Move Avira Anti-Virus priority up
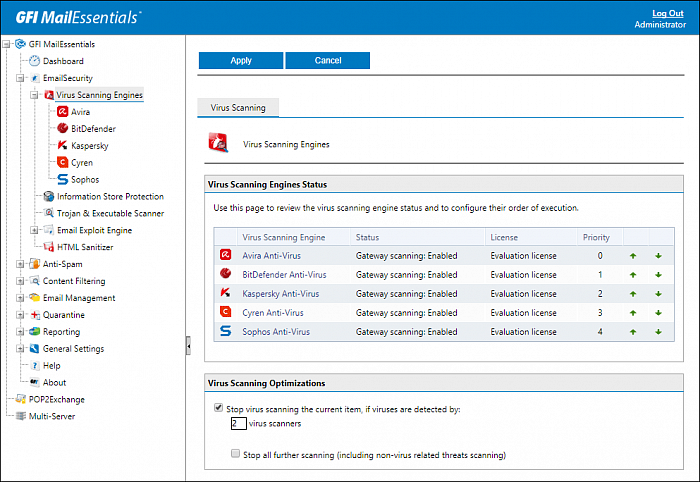 point(633,256)
